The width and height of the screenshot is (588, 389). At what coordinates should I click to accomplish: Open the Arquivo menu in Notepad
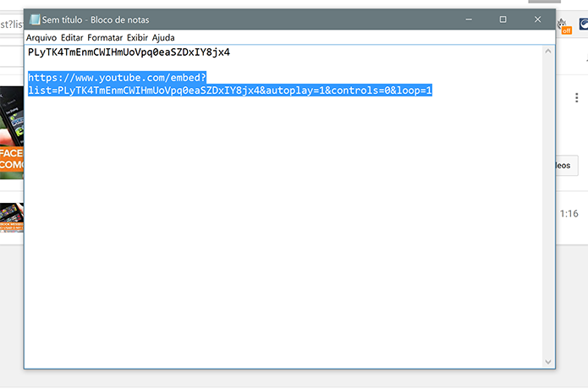click(41, 38)
